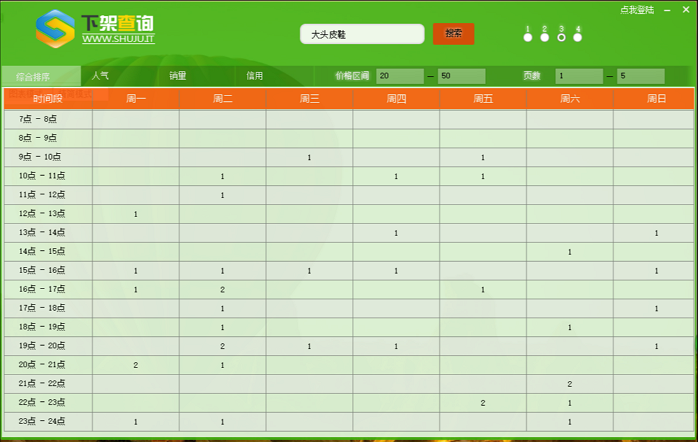
Task: Select the 7点 - 8点 time row label
Action: click(x=38, y=119)
